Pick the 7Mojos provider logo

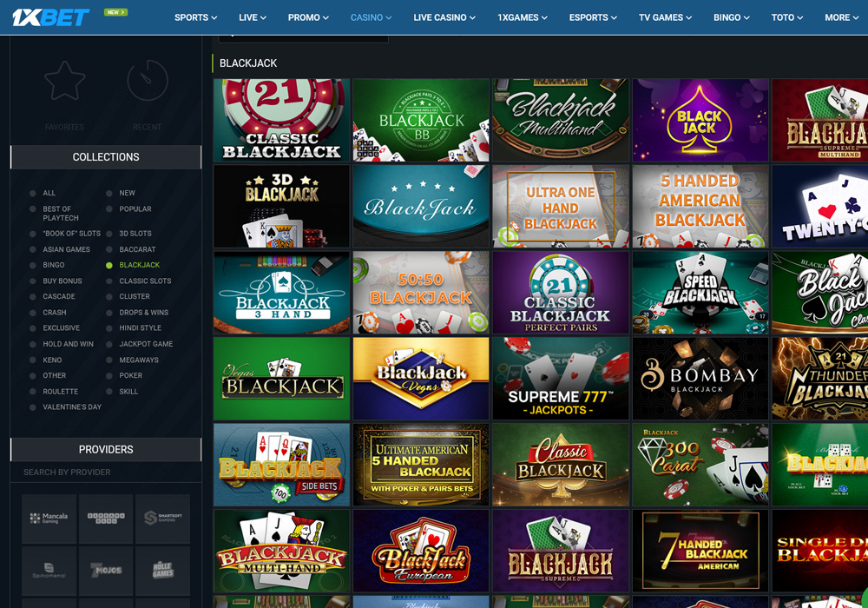click(x=106, y=571)
